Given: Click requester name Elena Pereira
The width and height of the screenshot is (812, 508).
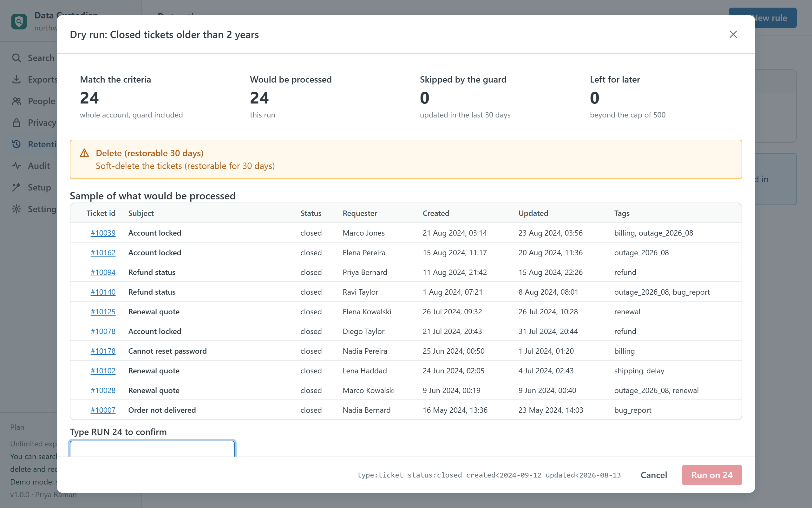Looking at the screenshot, I should click(364, 253).
